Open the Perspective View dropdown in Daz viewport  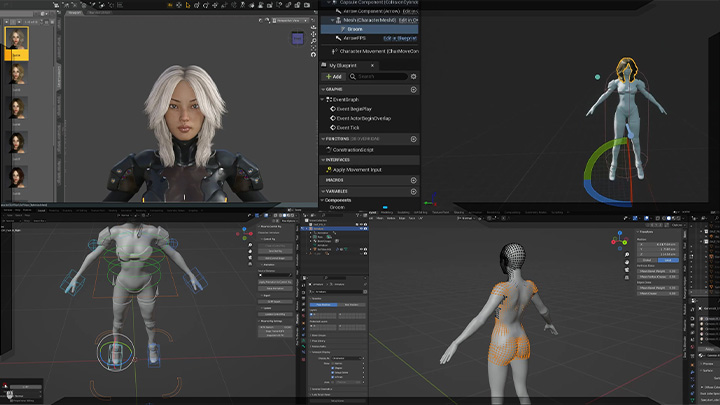291,21
